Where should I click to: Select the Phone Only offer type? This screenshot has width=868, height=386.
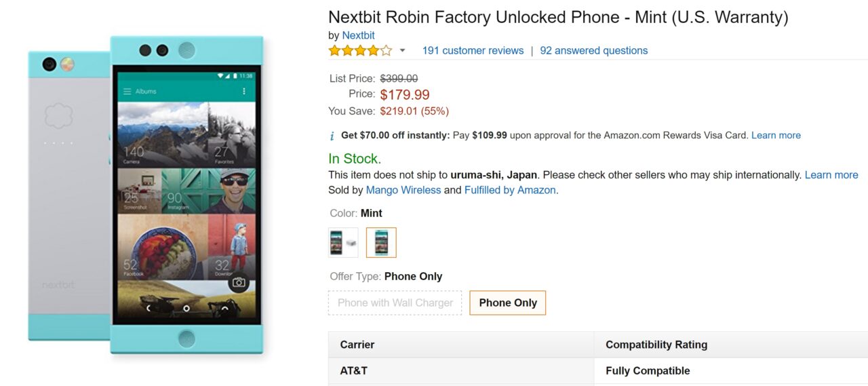(x=507, y=303)
